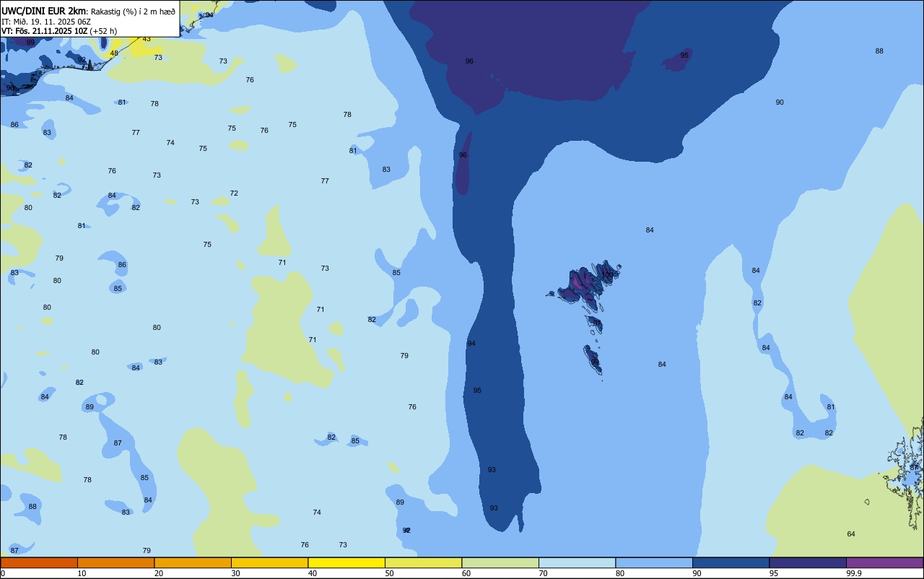Image resolution: width=924 pixels, height=579 pixels.
Task: Select the 40–50% bright yellow legend swatch
Action: 346,562
